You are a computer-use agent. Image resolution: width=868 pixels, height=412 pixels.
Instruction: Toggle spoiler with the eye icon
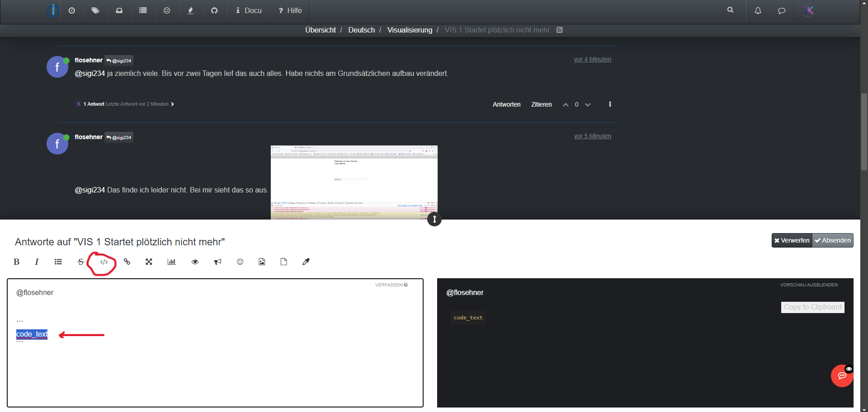pyautogui.click(x=195, y=262)
